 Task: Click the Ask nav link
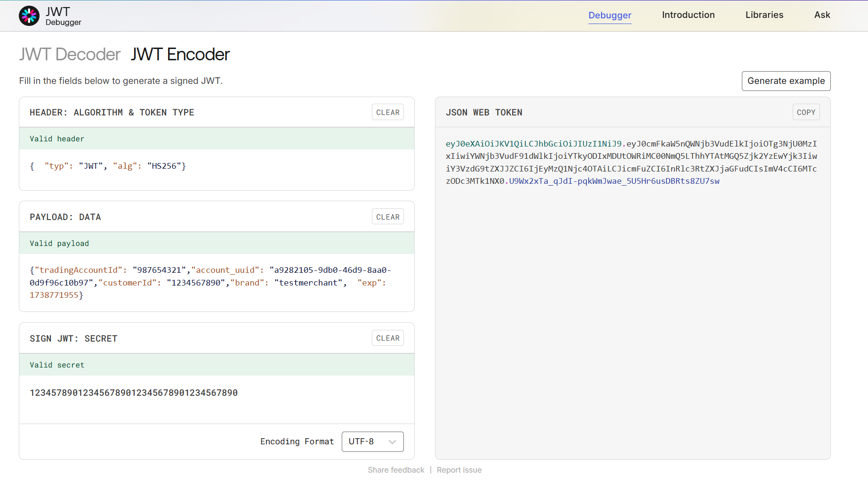[x=822, y=15]
